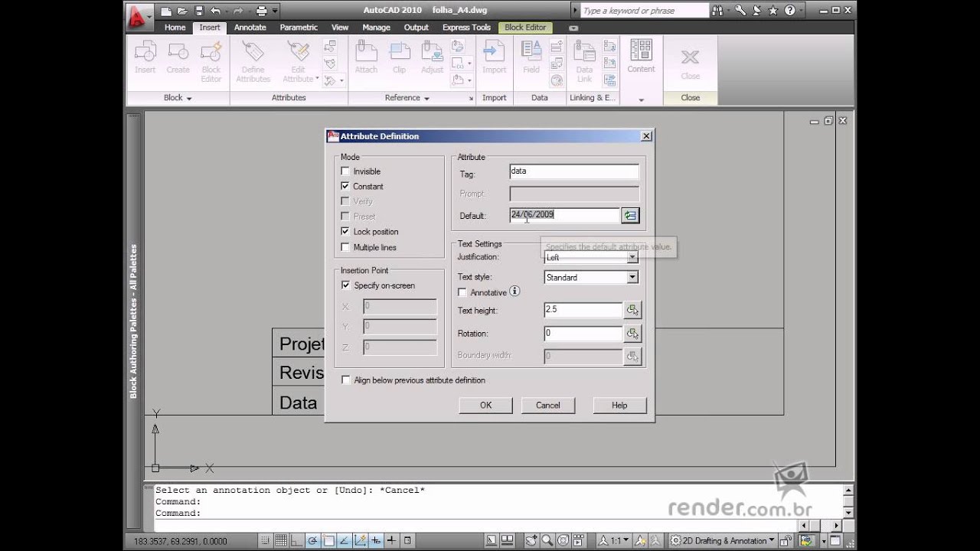980x551 pixels.
Task: Click the Save disk icon in quick access toolbar
Action: 199,11
